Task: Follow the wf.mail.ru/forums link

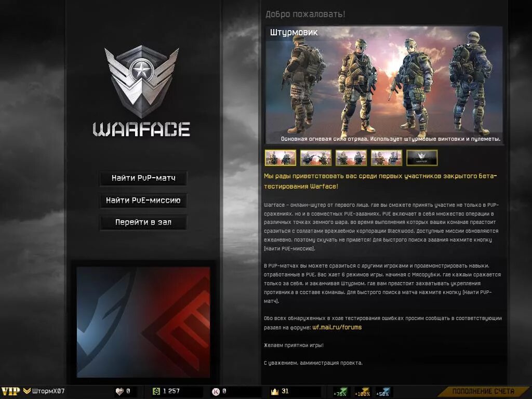Action: point(337,327)
